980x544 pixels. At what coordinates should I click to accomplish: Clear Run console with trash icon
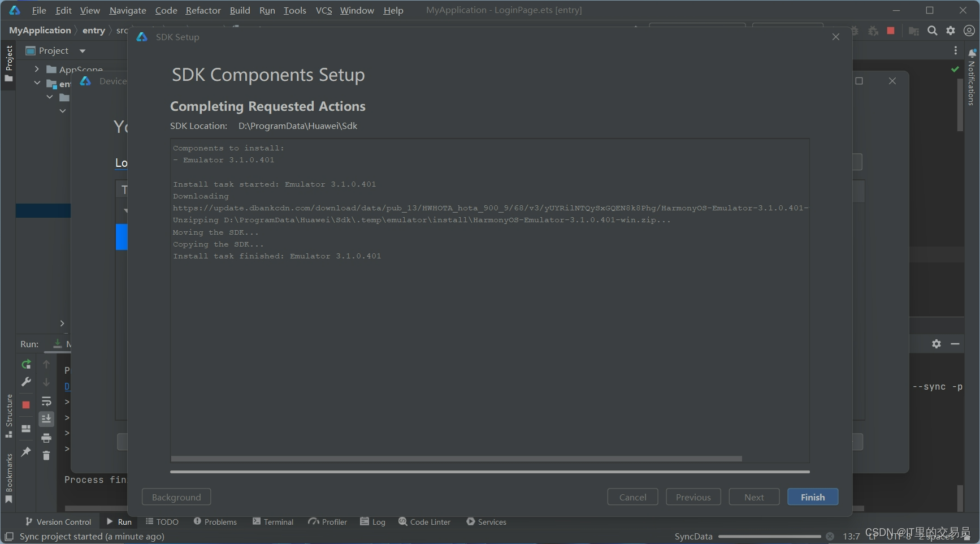point(46,455)
